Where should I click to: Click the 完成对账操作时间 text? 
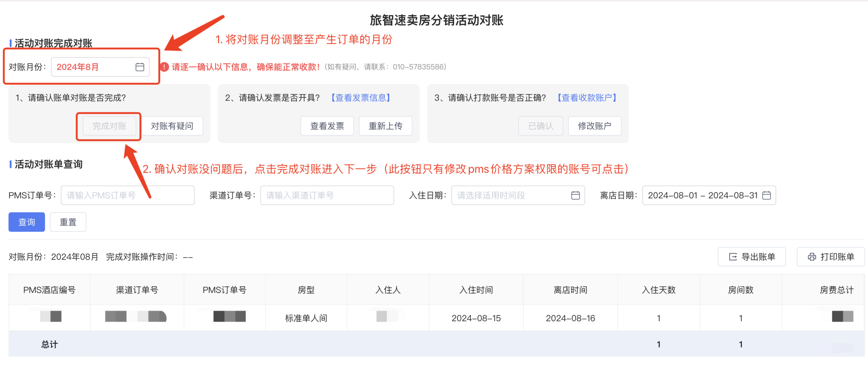click(149, 257)
